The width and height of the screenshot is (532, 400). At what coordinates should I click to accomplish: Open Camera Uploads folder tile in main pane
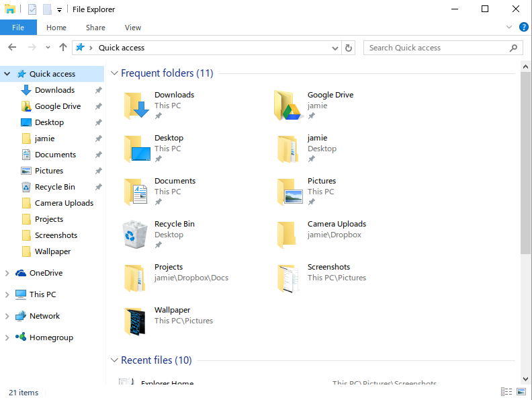click(322, 235)
